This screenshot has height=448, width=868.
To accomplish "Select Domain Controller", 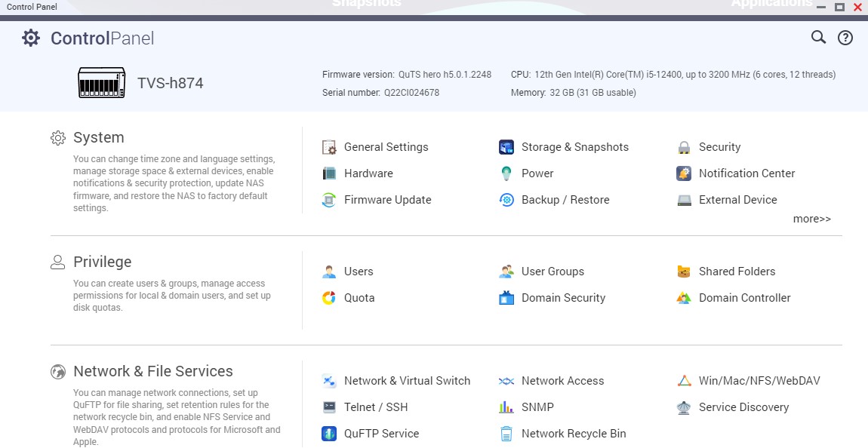I will click(x=744, y=298).
